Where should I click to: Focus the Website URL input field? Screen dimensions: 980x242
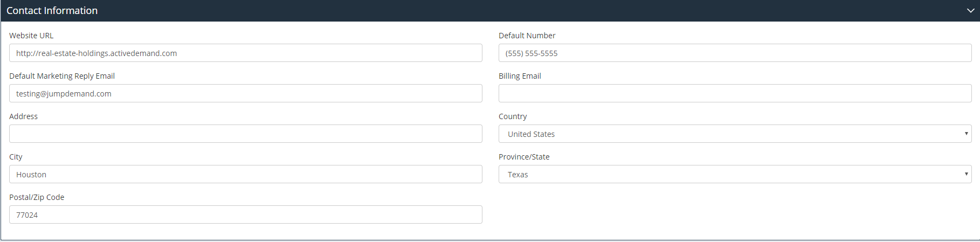point(245,53)
